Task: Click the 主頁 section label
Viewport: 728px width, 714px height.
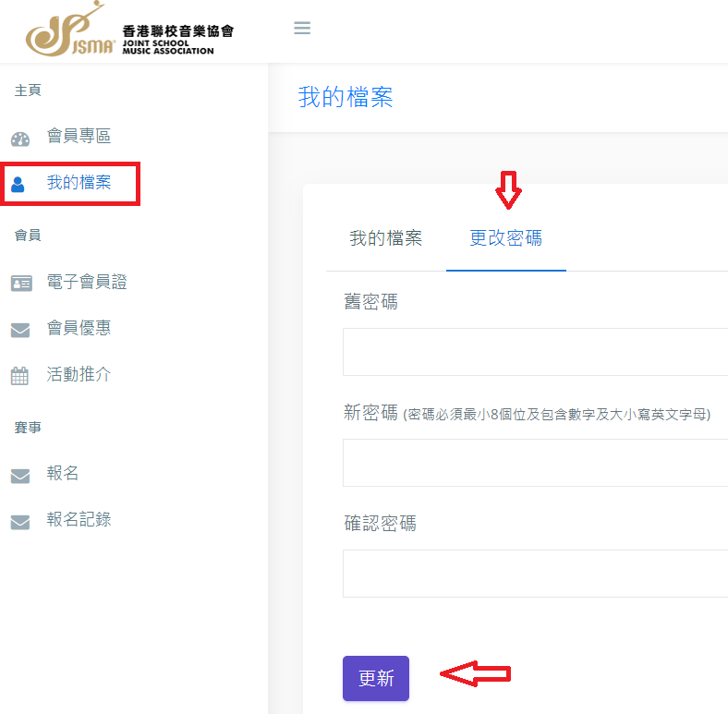Action: click(28, 91)
